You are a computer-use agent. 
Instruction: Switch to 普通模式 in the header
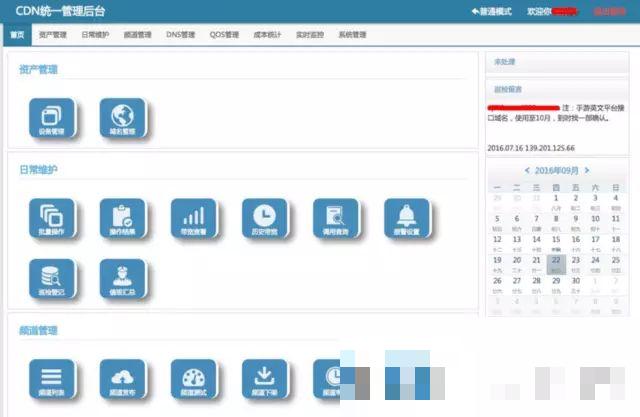tap(491, 11)
